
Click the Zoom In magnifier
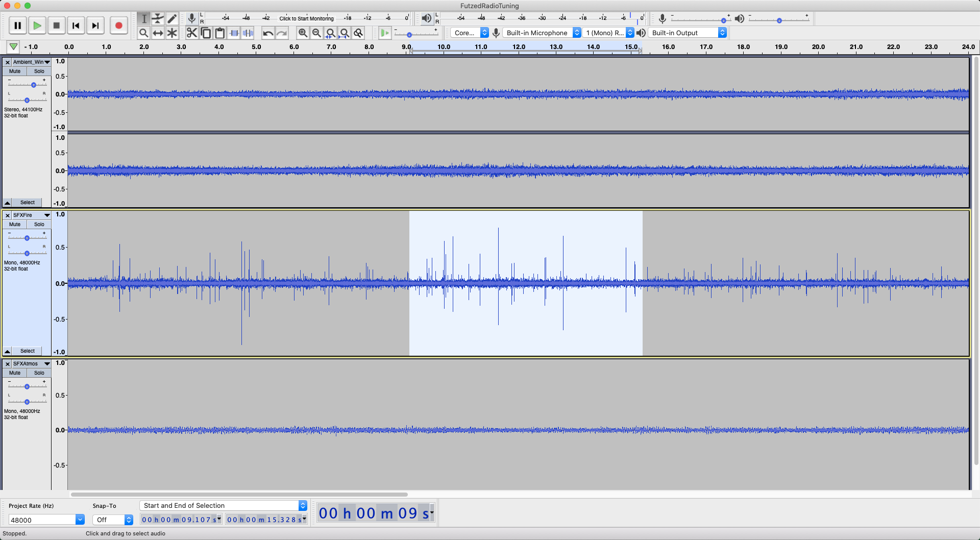[x=303, y=33]
